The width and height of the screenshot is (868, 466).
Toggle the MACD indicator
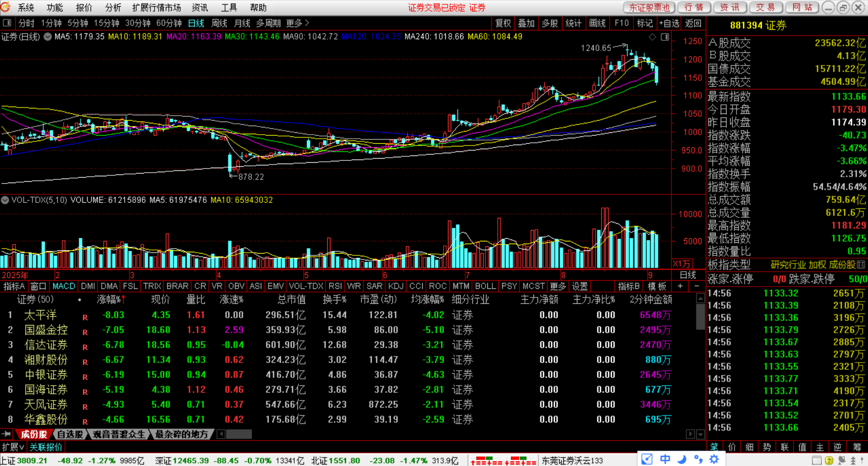click(x=64, y=286)
